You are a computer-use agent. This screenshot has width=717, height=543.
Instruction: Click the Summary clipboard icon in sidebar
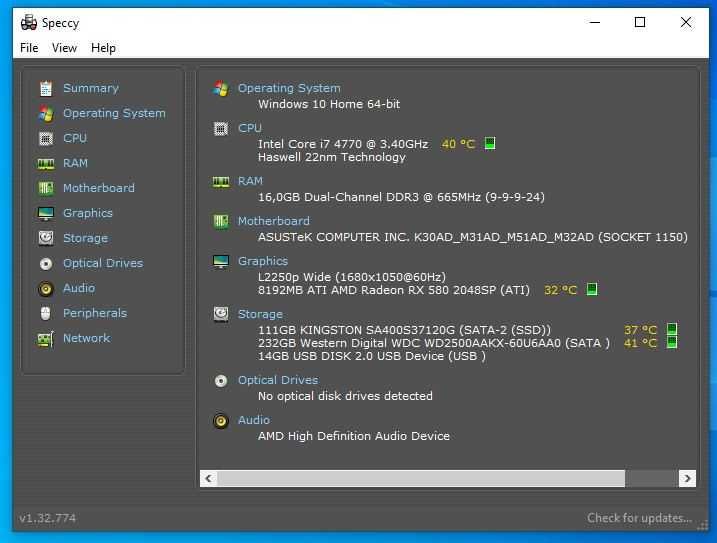point(46,88)
